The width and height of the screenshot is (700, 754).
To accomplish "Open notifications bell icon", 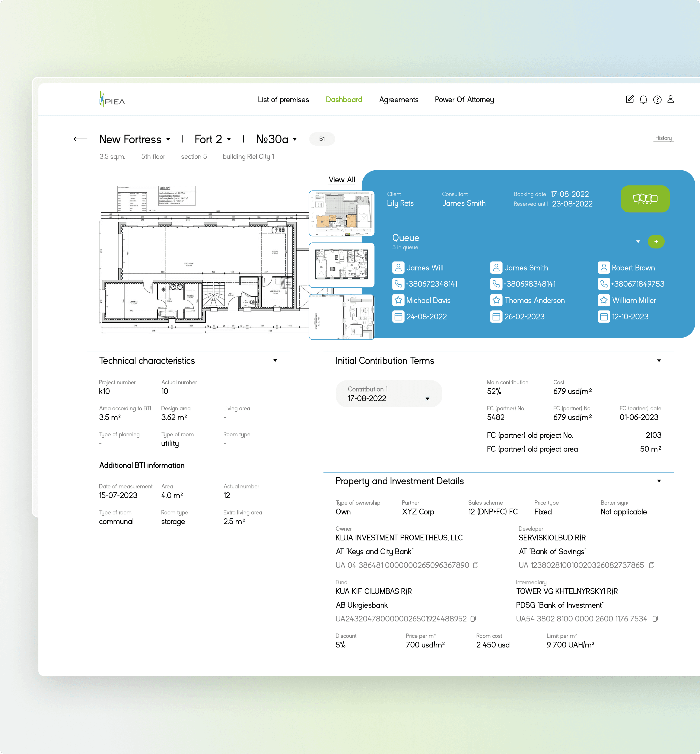I will [643, 100].
